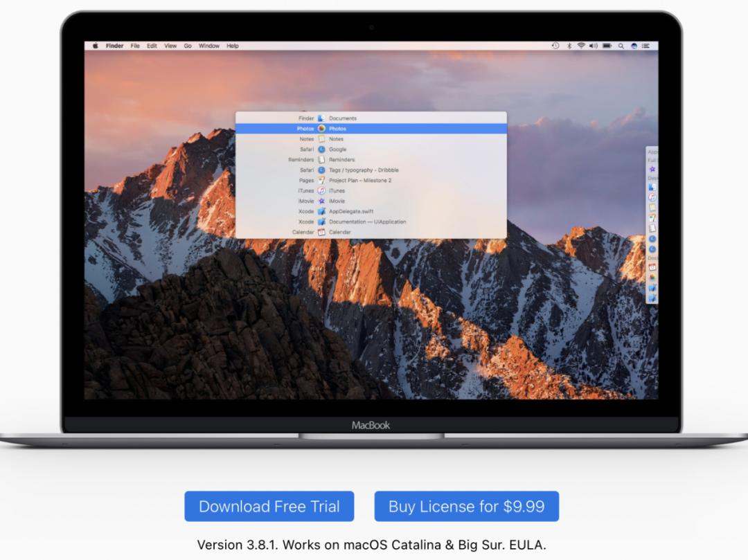The width and height of the screenshot is (748, 560).
Task: Open the View menu
Action: click(170, 46)
